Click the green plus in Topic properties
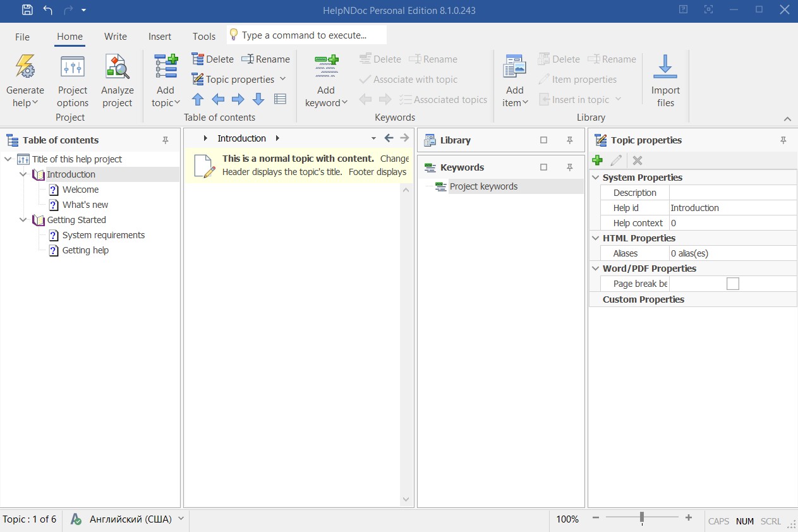This screenshot has height=532, width=798. tap(598, 160)
